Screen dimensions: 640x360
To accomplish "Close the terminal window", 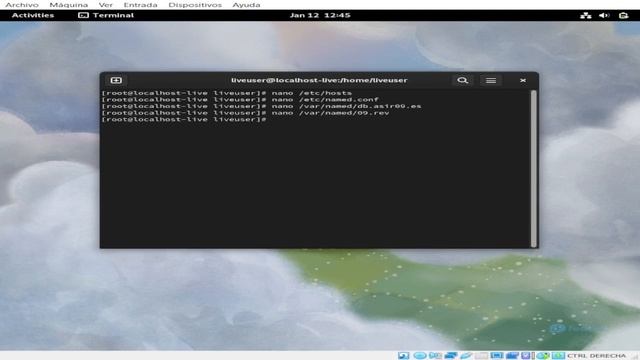I will 523,80.
